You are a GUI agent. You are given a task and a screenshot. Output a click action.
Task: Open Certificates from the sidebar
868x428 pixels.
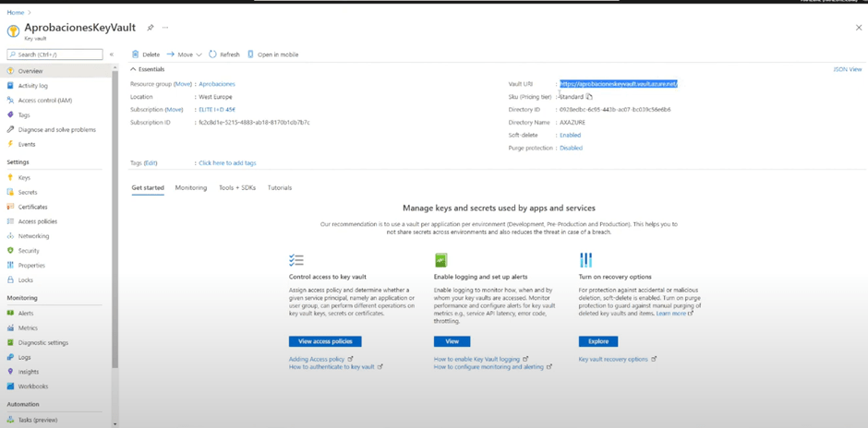[32, 207]
